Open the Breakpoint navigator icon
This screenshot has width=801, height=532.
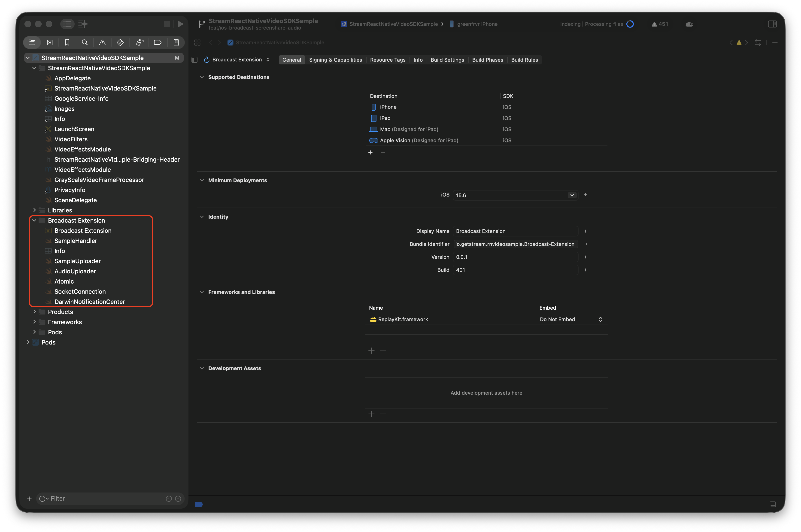point(158,42)
